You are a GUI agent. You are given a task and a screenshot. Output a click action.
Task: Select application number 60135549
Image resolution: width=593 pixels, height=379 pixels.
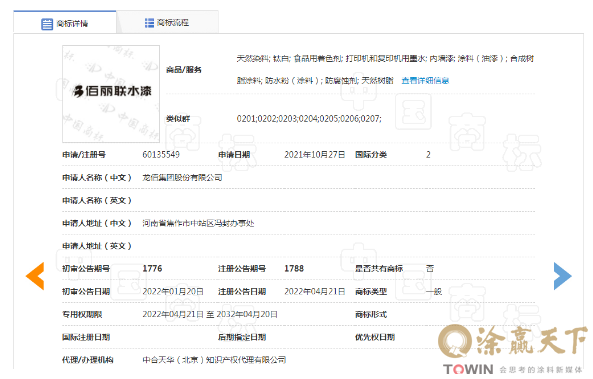[161, 155]
